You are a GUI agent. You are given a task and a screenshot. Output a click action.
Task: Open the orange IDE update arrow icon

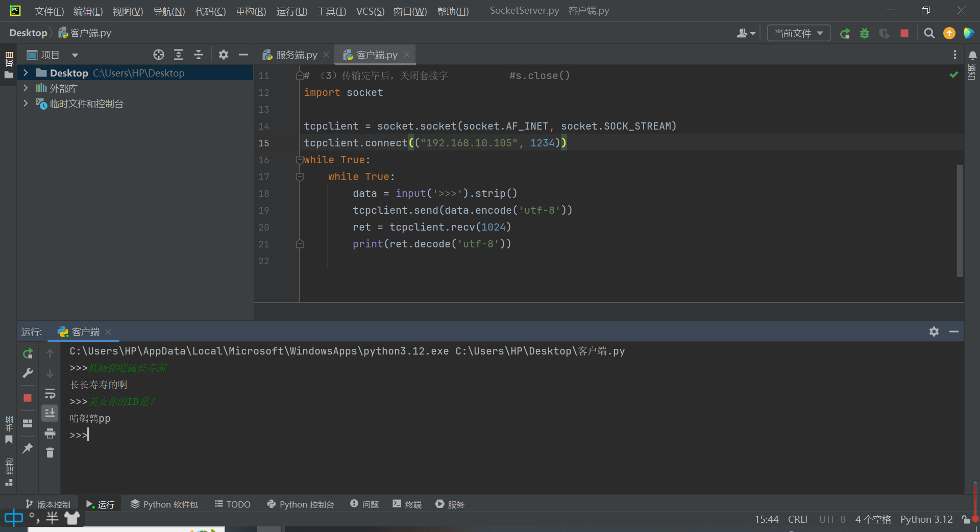click(x=949, y=33)
